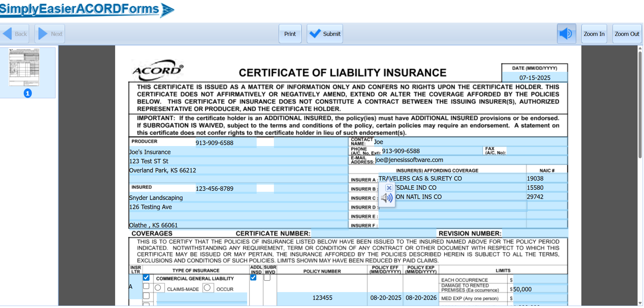Uncheck the Commercial General Liability checkbox
The width and height of the screenshot is (644, 308).
pyautogui.click(x=146, y=278)
